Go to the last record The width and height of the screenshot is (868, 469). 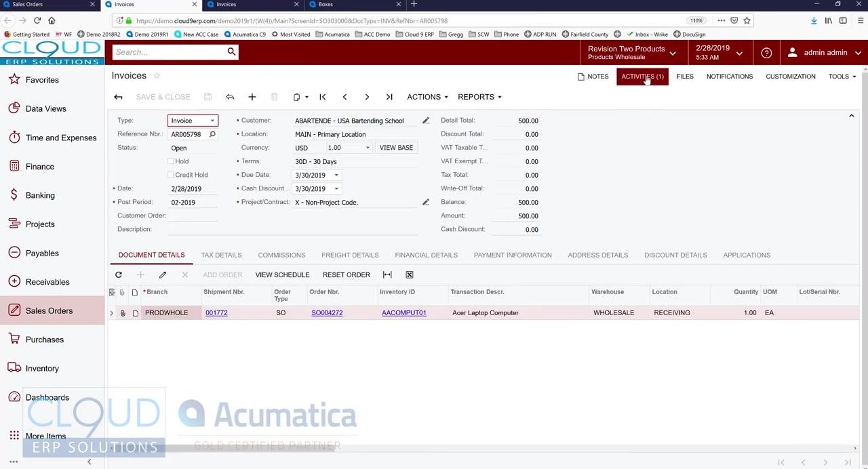point(389,97)
